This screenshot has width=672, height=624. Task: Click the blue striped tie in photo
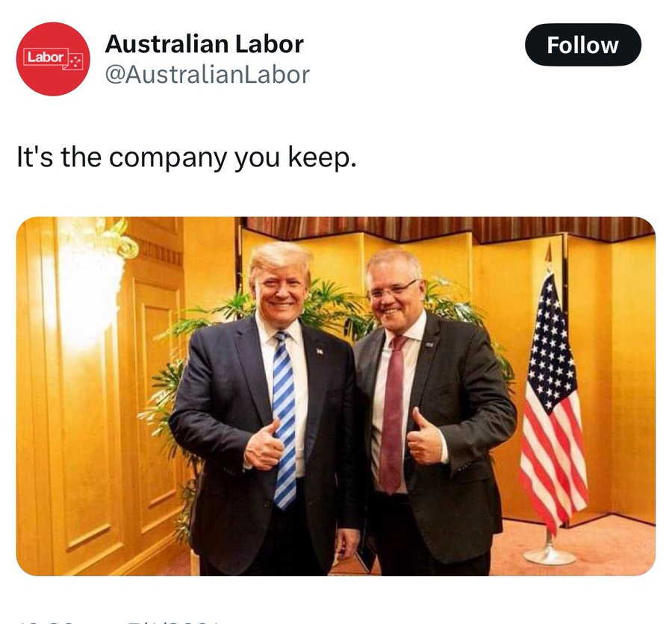coord(284,419)
